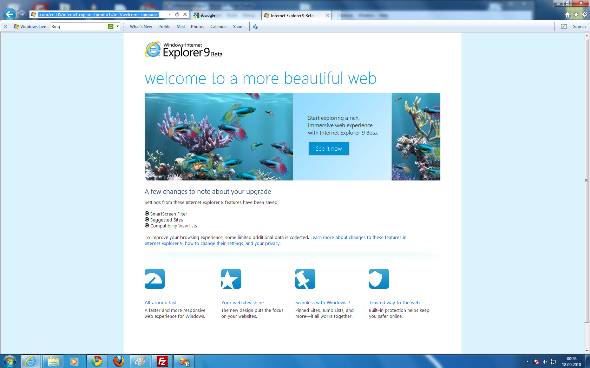Click the pushpin Windows 7 icon
The height and width of the screenshot is (368, 590).
pyautogui.click(x=305, y=279)
